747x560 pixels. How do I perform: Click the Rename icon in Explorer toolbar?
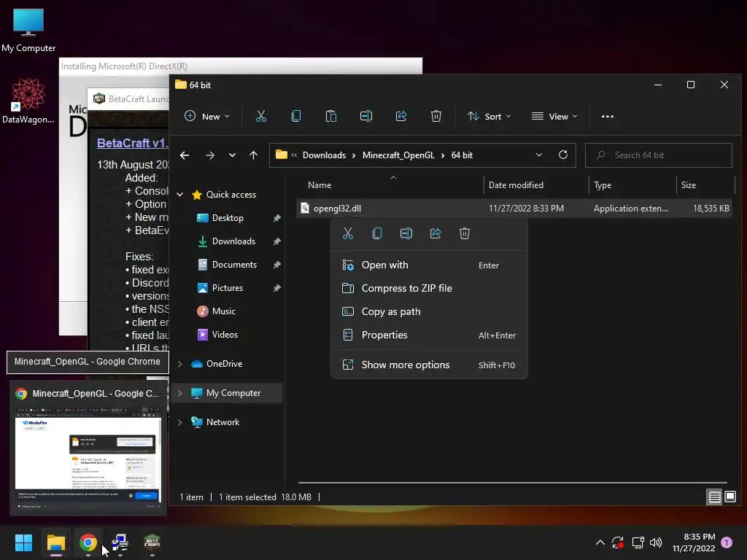point(366,116)
